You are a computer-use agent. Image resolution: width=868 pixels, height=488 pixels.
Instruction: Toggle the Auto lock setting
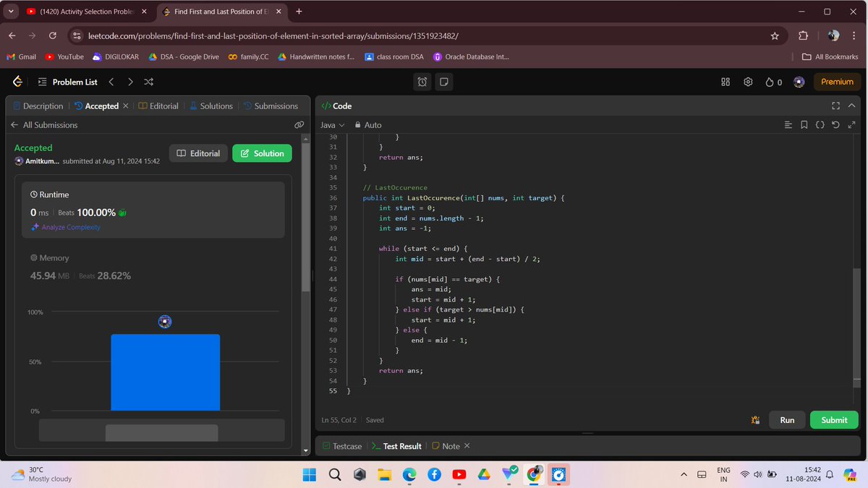click(368, 125)
